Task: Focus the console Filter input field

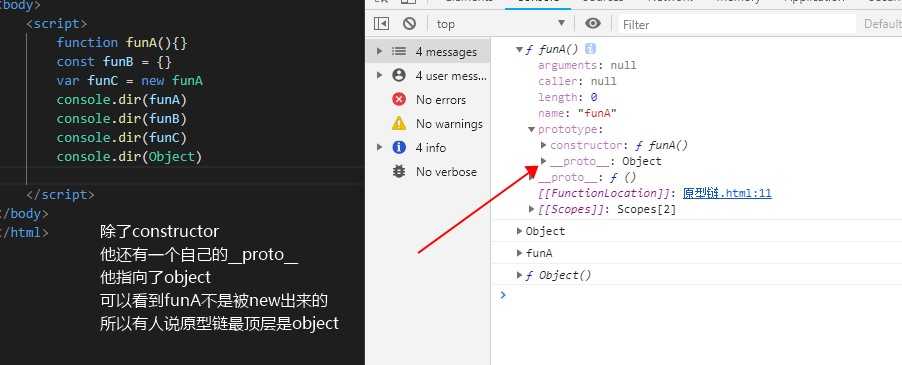Action: pos(737,24)
